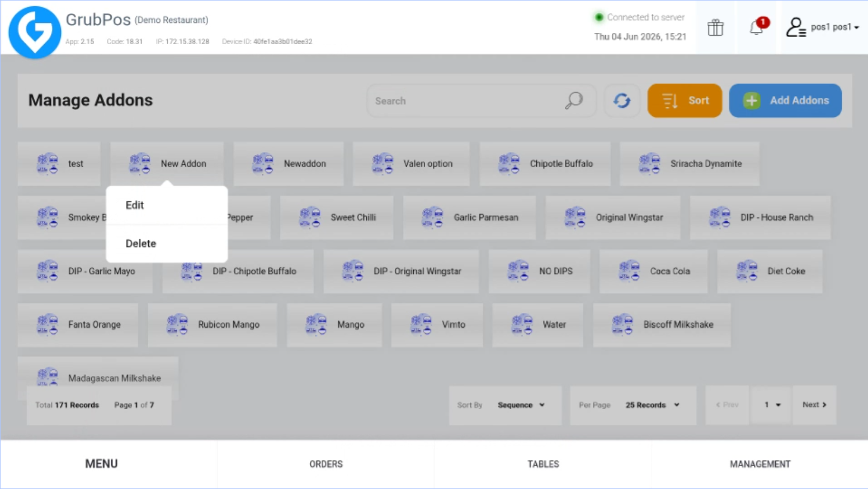Click the Sriracha Dynamite addon icon
The image size is (868, 489).
(x=650, y=164)
